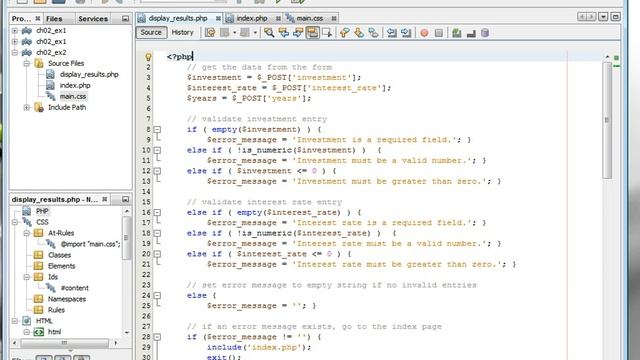The height and width of the screenshot is (360, 640).
Task: Collapse code fold at line 24
Action: coord(157,295)
